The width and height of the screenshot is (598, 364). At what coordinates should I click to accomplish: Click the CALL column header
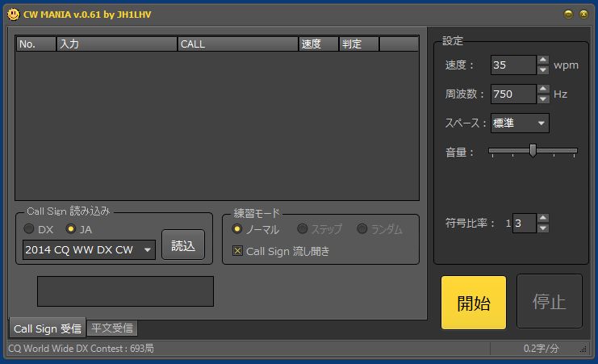point(237,44)
